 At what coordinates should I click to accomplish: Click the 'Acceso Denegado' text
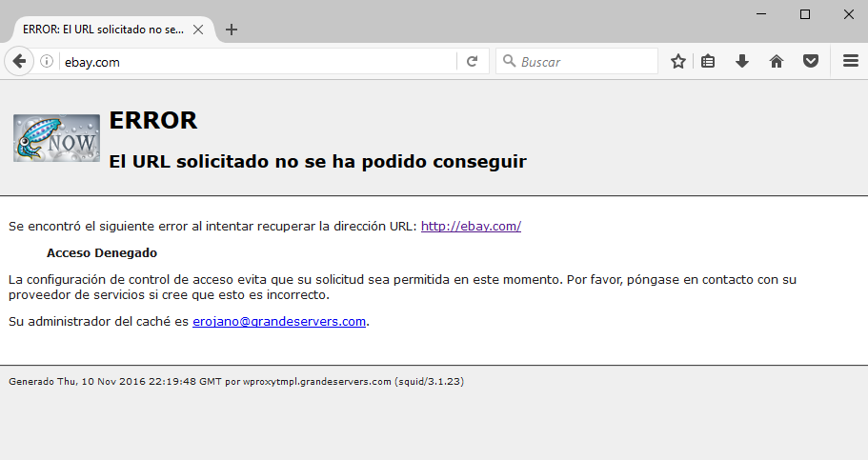coord(102,253)
